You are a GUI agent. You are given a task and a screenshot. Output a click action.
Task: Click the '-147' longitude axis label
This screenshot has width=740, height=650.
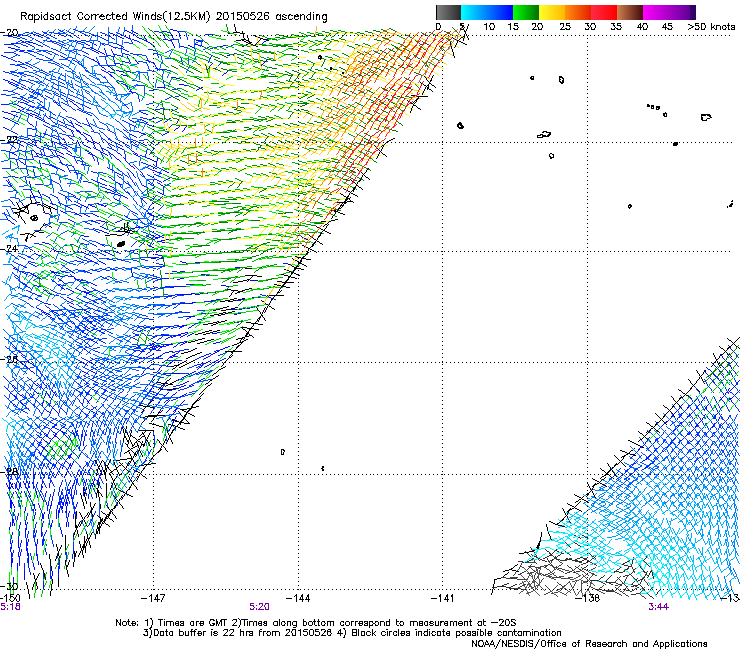pos(153,599)
